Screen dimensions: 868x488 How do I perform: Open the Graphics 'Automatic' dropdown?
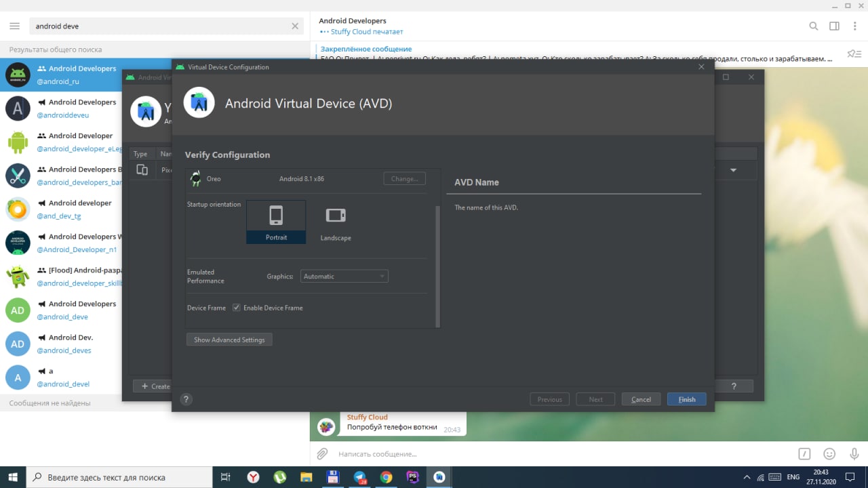pyautogui.click(x=344, y=277)
